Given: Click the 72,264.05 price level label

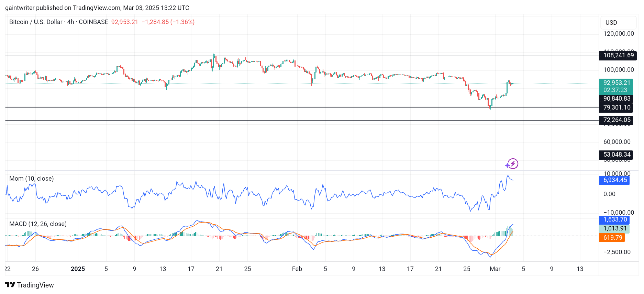Looking at the screenshot, I should 617,120.
